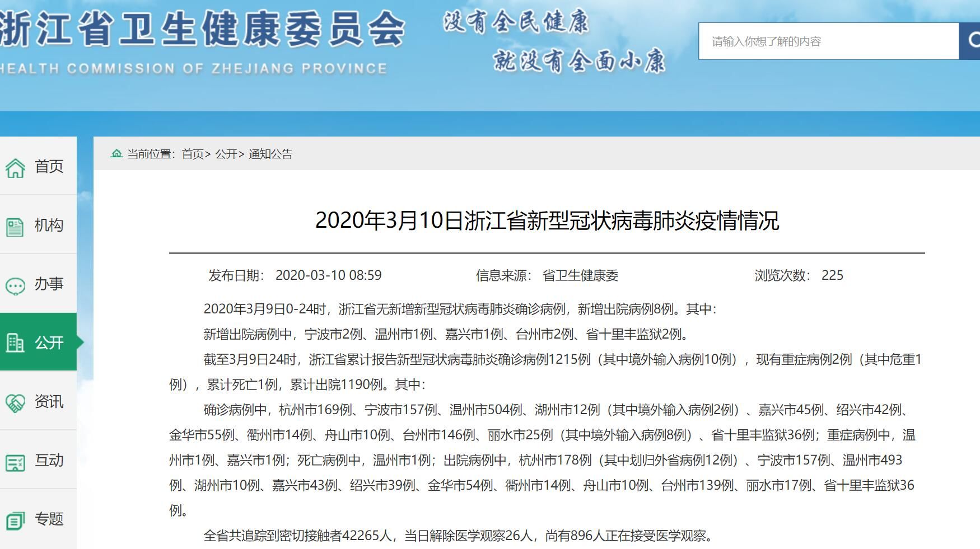Click the 专题 topics icon in sidebar
The image size is (980, 549).
tap(16, 519)
